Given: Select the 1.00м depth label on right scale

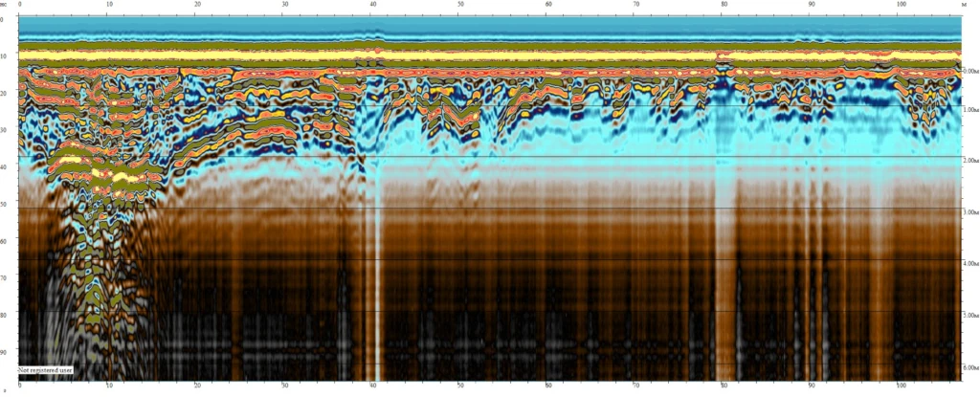Looking at the screenshot, I should (969, 109).
